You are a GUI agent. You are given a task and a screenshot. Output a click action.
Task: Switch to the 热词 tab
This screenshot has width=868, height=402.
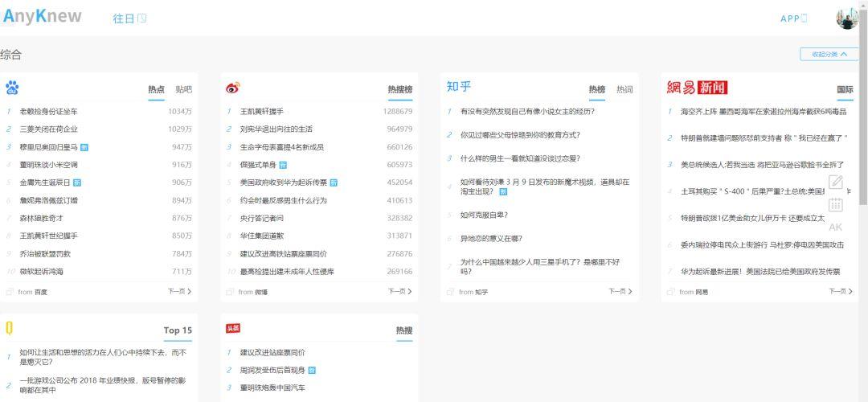pyautogui.click(x=624, y=90)
